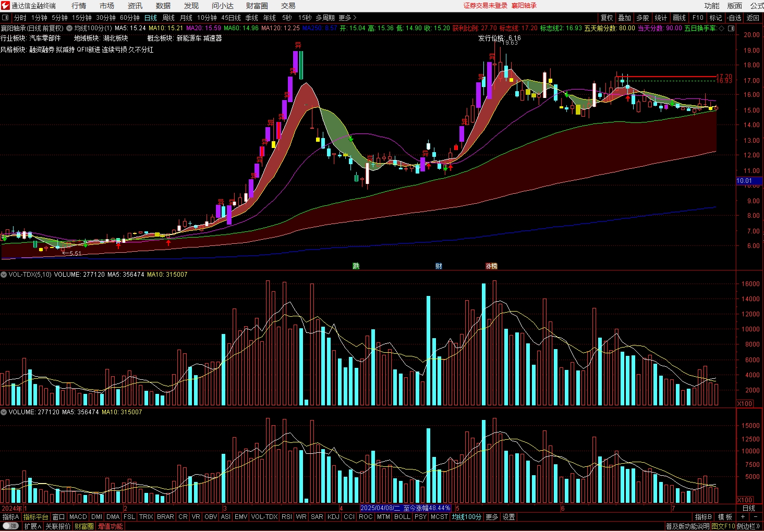Open the 发现 menu
This screenshot has width=764, height=532.
click(x=191, y=6)
